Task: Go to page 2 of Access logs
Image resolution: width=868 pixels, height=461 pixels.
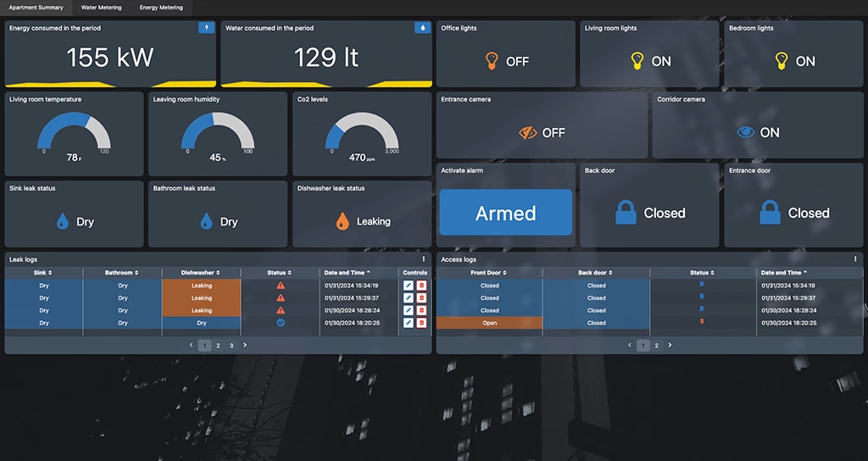Action: tap(657, 346)
